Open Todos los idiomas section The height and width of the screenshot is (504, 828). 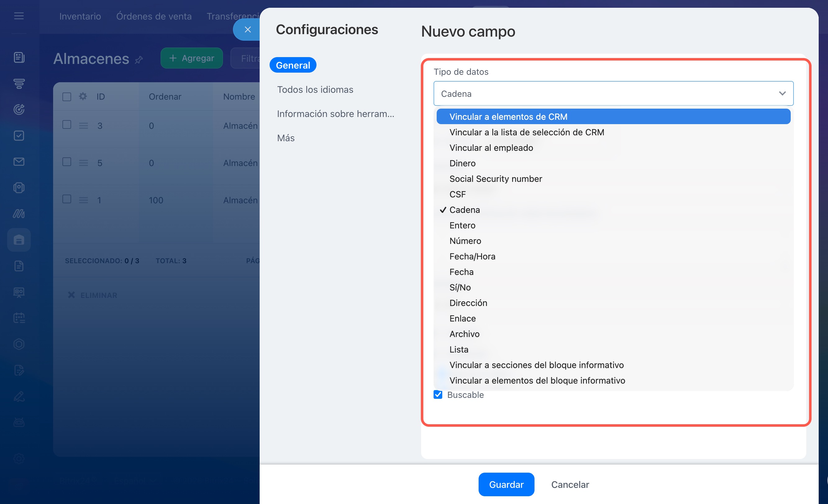[315, 90]
